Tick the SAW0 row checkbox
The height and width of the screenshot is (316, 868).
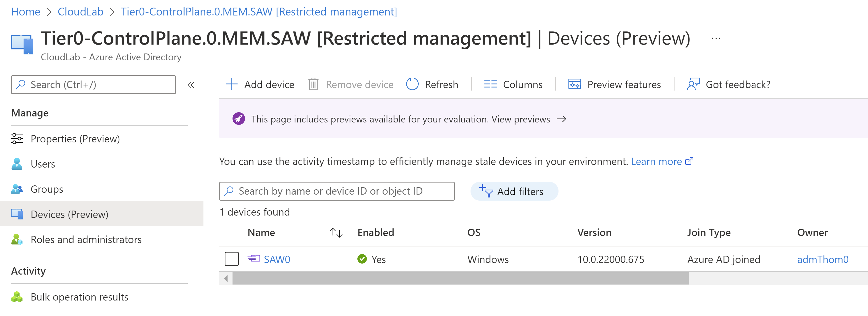click(x=231, y=259)
